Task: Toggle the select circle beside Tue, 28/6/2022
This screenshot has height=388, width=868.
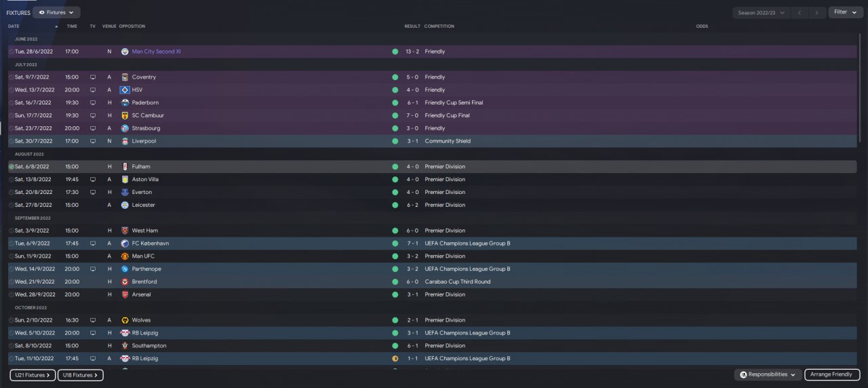Action: click(x=12, y=52)
